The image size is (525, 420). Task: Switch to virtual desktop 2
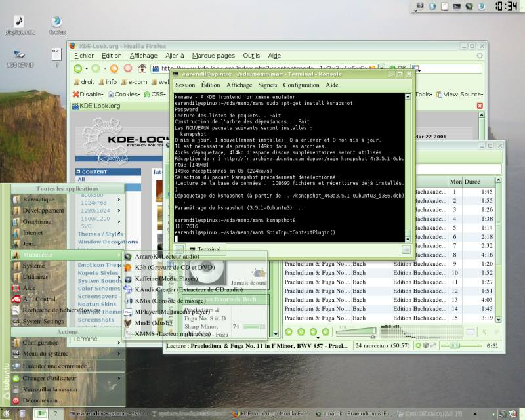pyautogui.click(x=56, y=413)
